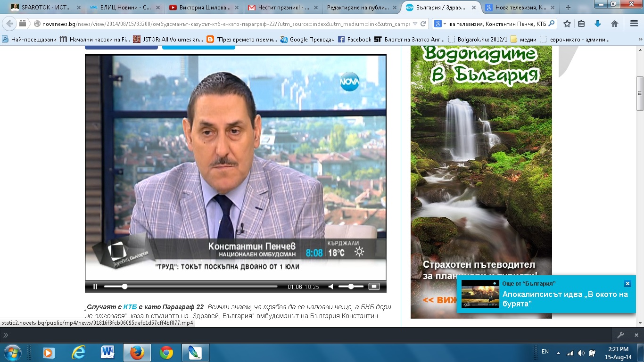
Task: Toggle fullscreen mode in video player
Action: pos(374,287)
